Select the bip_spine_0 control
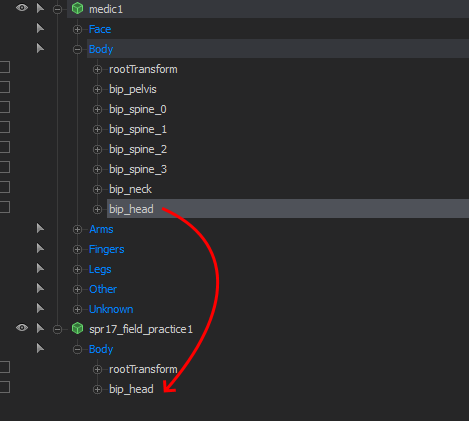 (x=138, y=110)
